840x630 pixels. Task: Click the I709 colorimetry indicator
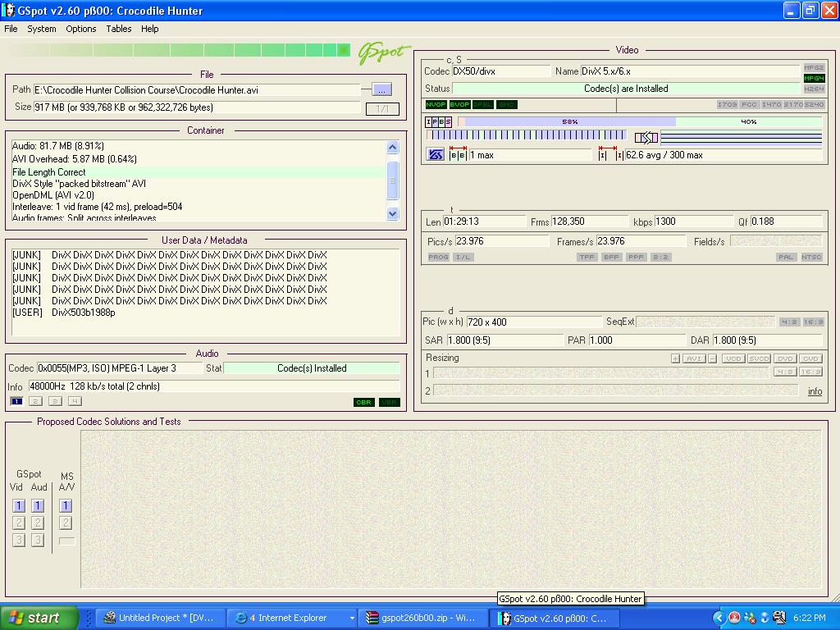[727, 104]
